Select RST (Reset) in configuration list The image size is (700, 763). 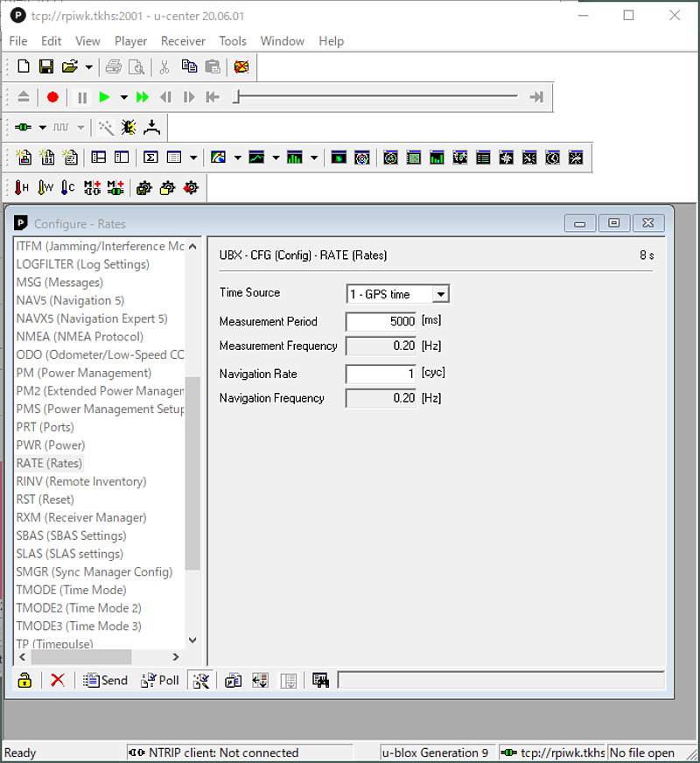pos(45,500)
